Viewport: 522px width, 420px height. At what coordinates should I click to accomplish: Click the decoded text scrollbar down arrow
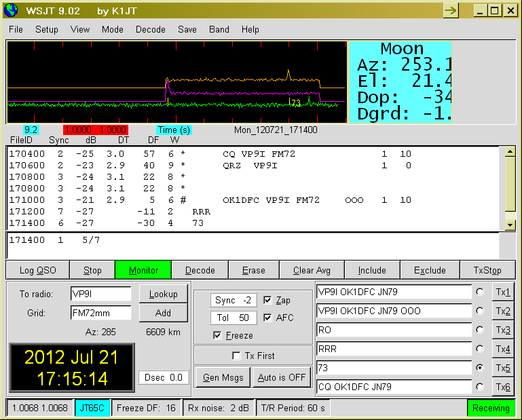pyautogui.click(x=510, y=225)
